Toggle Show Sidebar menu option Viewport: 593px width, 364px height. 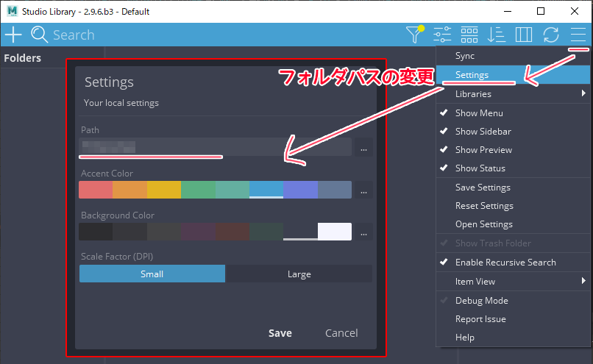pos(483,132)
